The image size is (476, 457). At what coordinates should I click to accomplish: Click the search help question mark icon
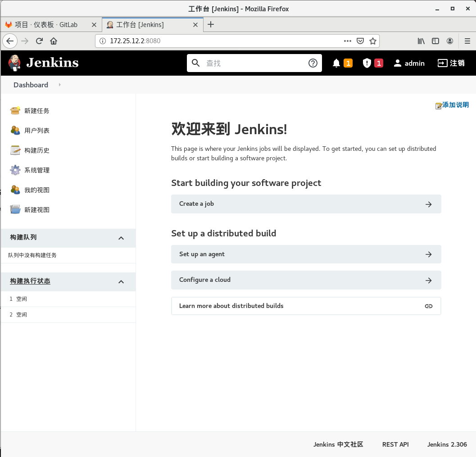pyautogui.click(x=313, y=63)
